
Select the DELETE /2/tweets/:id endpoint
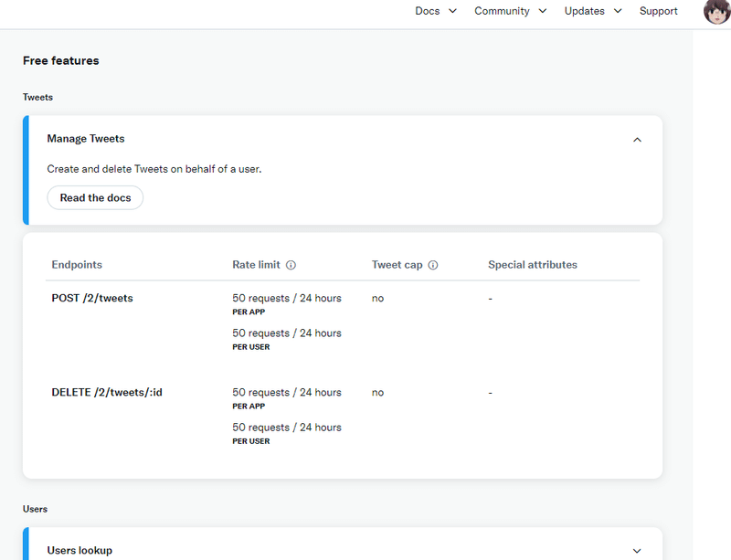(x=107, y=392)
